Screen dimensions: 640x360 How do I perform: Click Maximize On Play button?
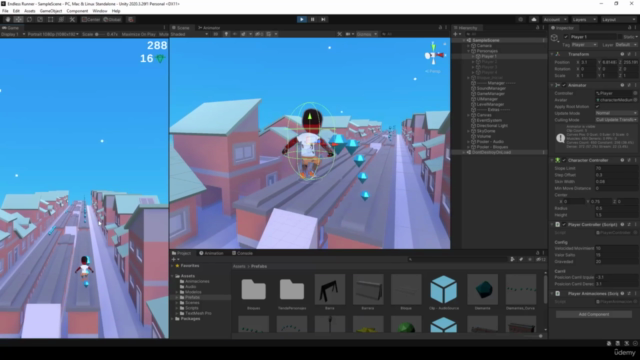point(138,34)
